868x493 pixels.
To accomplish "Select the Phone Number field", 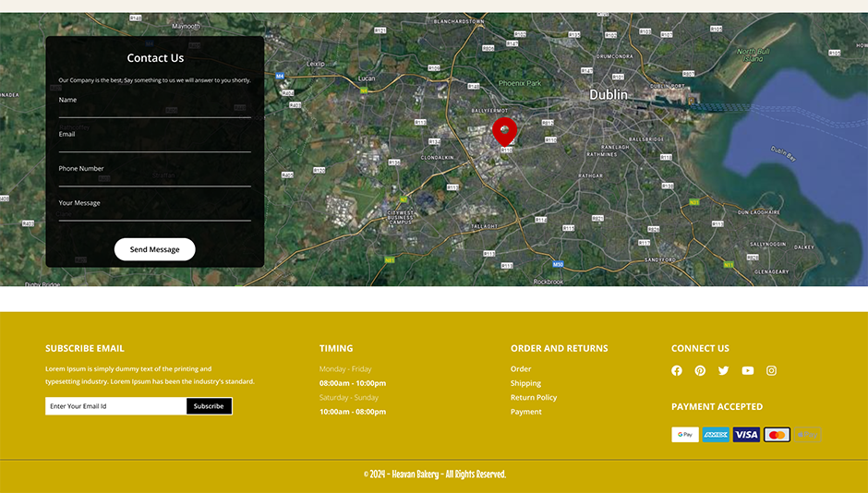I will [154, 177].
